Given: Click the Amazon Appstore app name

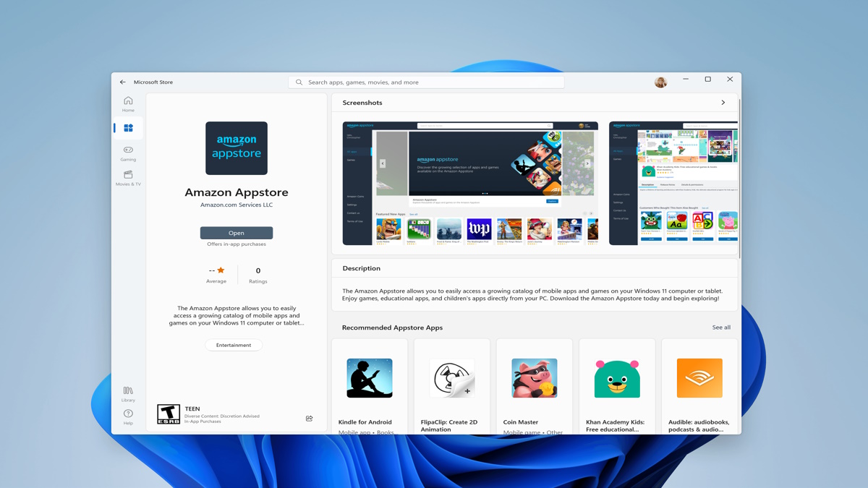Looking at the screenshot, I should coord(237,192).
